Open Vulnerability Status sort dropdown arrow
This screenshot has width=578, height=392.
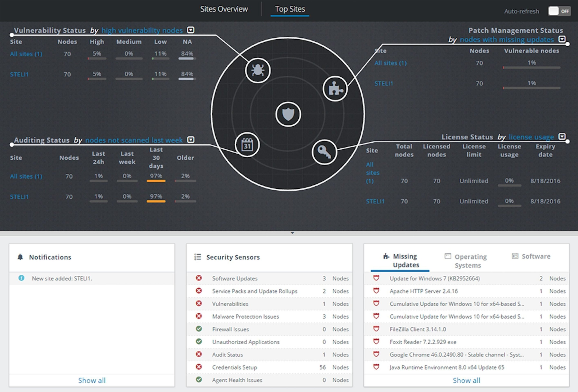191,30
